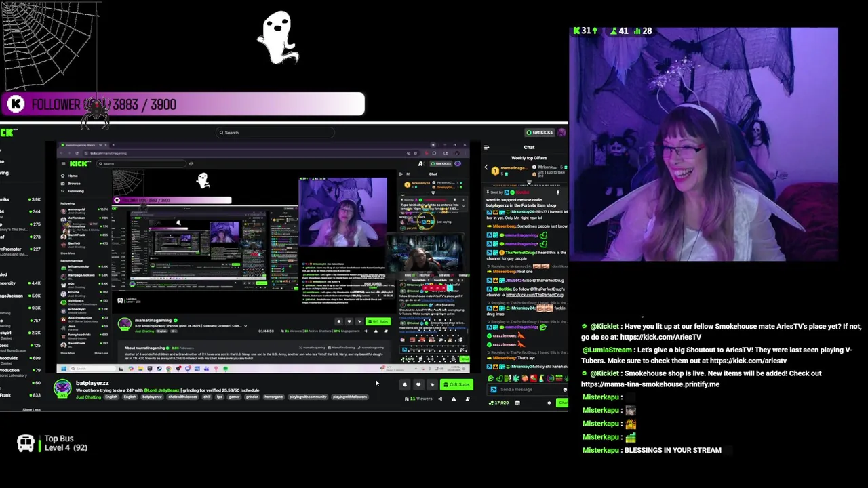Screen dimensions: 868x488
Task: Open the kick.com/ThePerfectDrug link in chat
Action: pyautogui.click(x=535, y=295)
